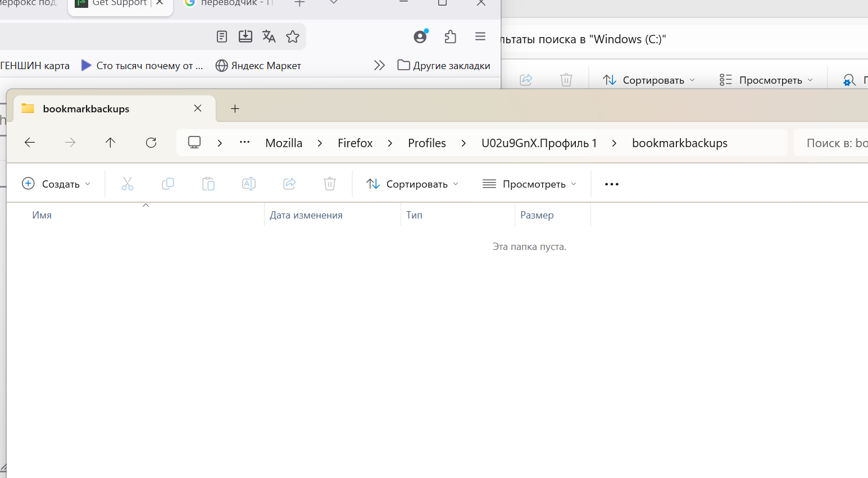The width and height of the screenshot is (868, 478).
Task: Show hidden breadcrumb path via ellipsis
Action: coord(244,142)
